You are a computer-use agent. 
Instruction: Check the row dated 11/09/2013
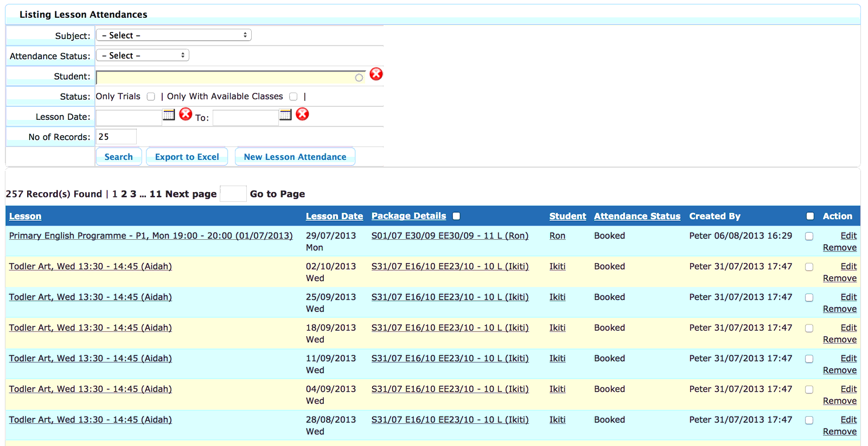[809, 359]
